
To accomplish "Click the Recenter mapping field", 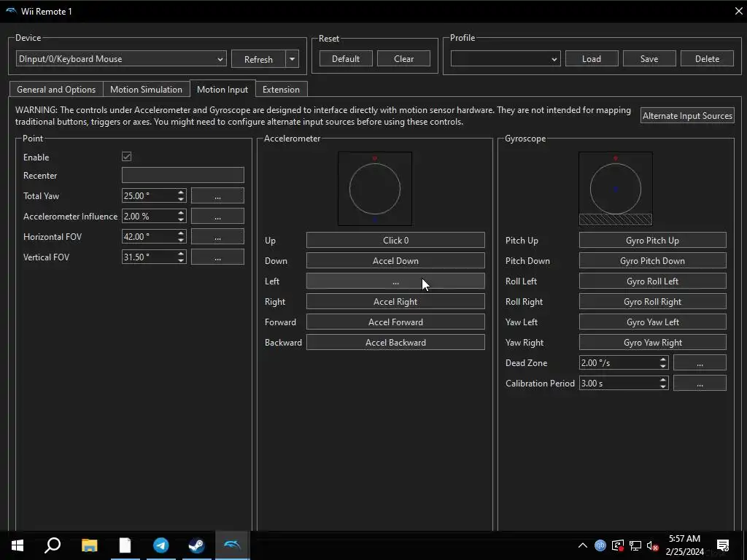I will point(183,175).
